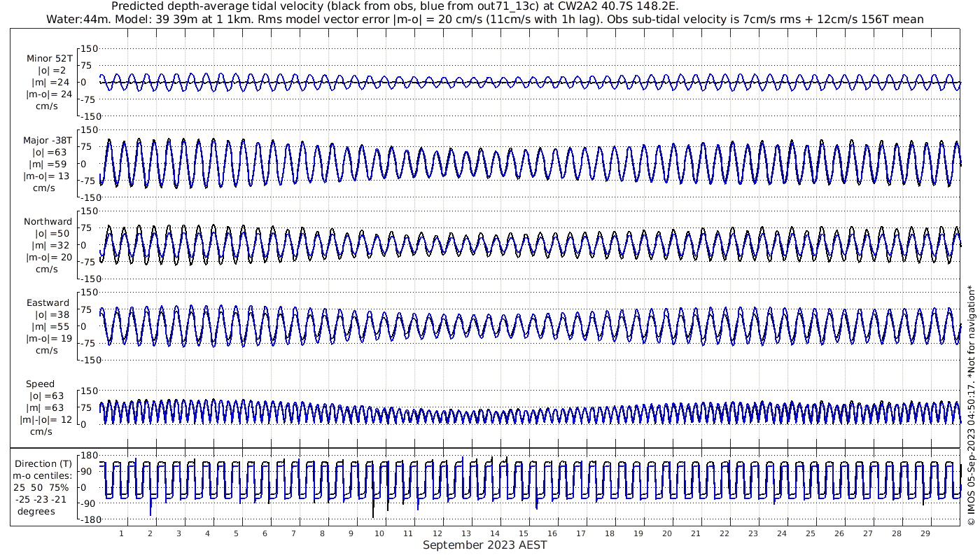Click the 'September 2023 AEST' axis title

pyautogui.click(x=485, y=545)
